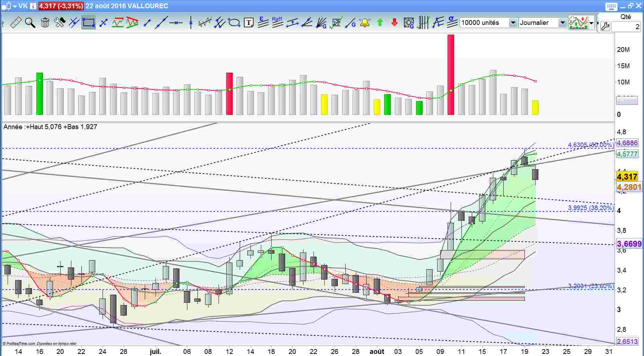Expand the arrow next to indicators icon
The width and height of the screenshot is (644, 356).
click(x=591, y=23)
